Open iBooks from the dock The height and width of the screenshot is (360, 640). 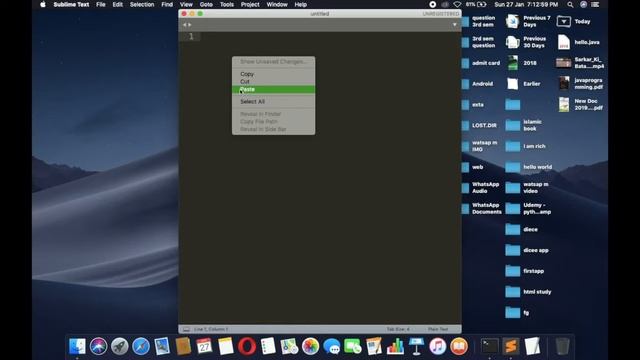coord(459,347)
